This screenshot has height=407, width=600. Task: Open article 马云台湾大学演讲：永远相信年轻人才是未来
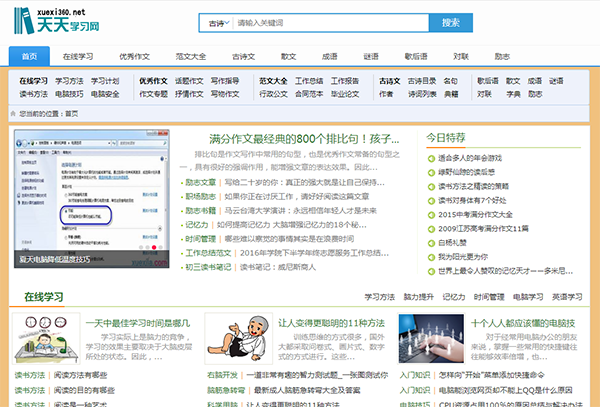click(x=300, y=211)
